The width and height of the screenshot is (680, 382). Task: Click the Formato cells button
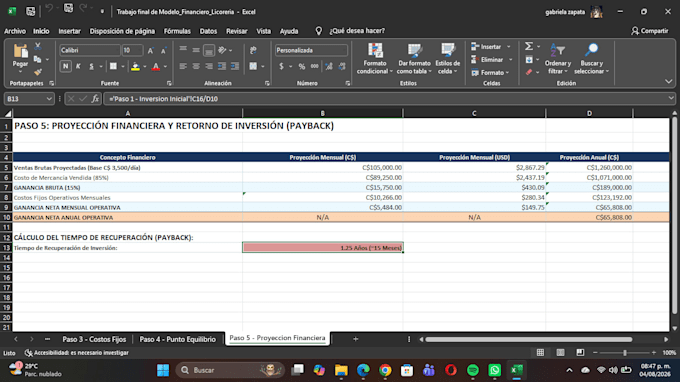pos(490,72)
